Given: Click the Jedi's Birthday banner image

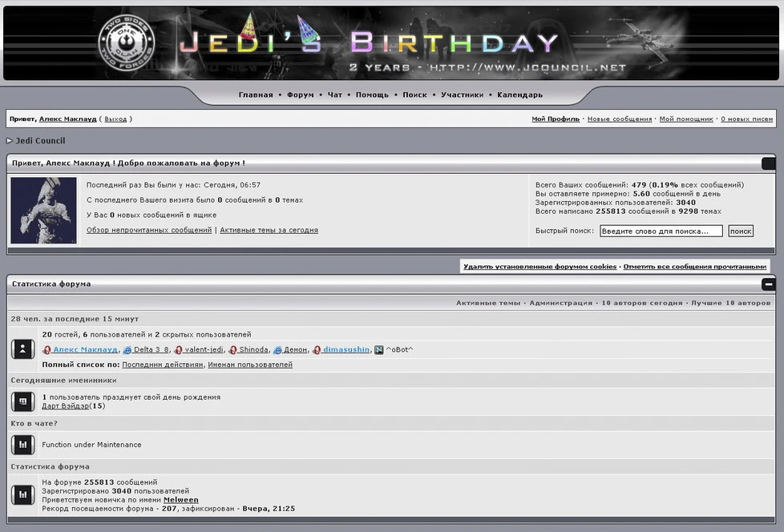Looking at the screenshot, I should (x=391, y=43).
